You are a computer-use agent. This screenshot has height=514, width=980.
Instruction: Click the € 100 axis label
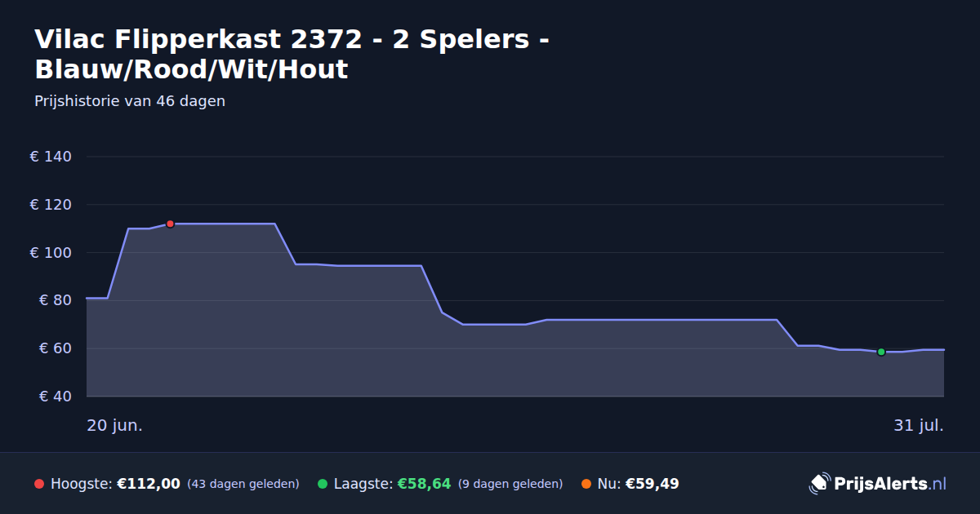coord(51,253)
